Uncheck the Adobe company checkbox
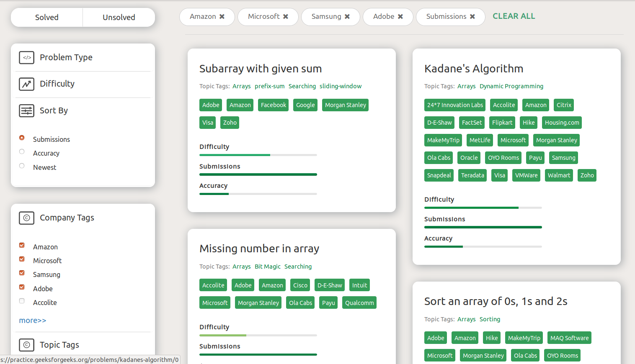 click(x=22, y=287)
